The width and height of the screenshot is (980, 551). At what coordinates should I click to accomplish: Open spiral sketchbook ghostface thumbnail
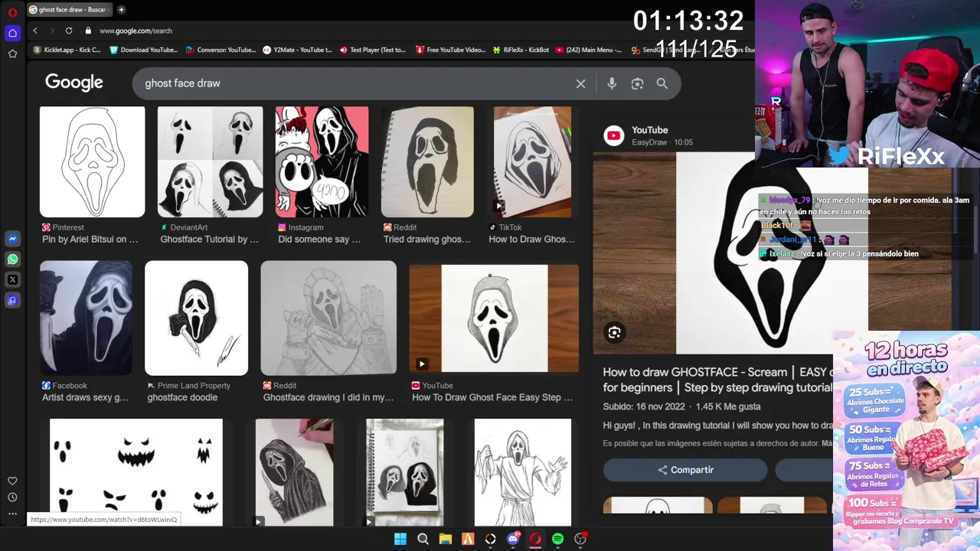405,472
